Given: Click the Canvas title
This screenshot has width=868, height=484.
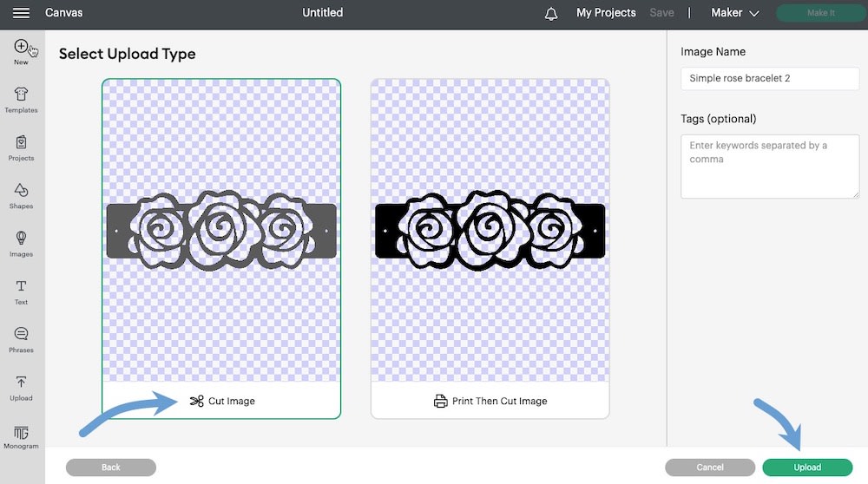Looking at the screenshot, I should [x=63, y=13].
